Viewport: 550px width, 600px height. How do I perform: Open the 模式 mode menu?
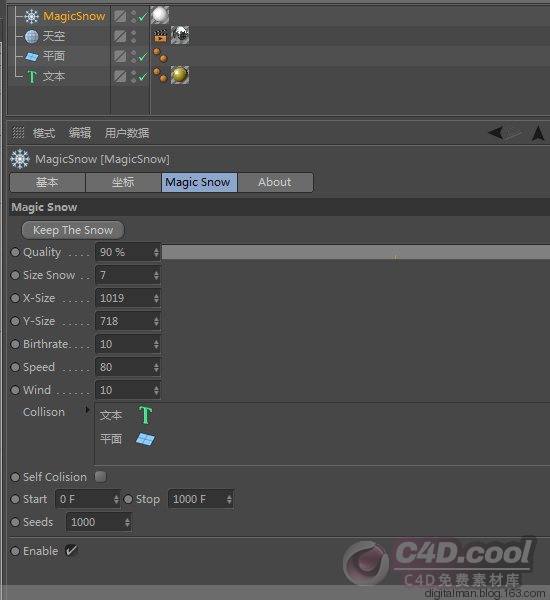pos(44,133)
